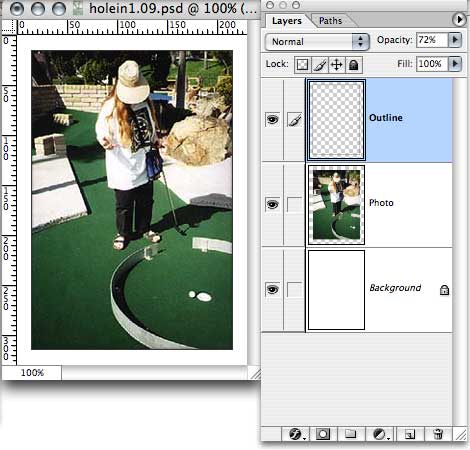Click the Create new layer icon
Viewport: 470px width, 450px height.
tap(410, 434)
